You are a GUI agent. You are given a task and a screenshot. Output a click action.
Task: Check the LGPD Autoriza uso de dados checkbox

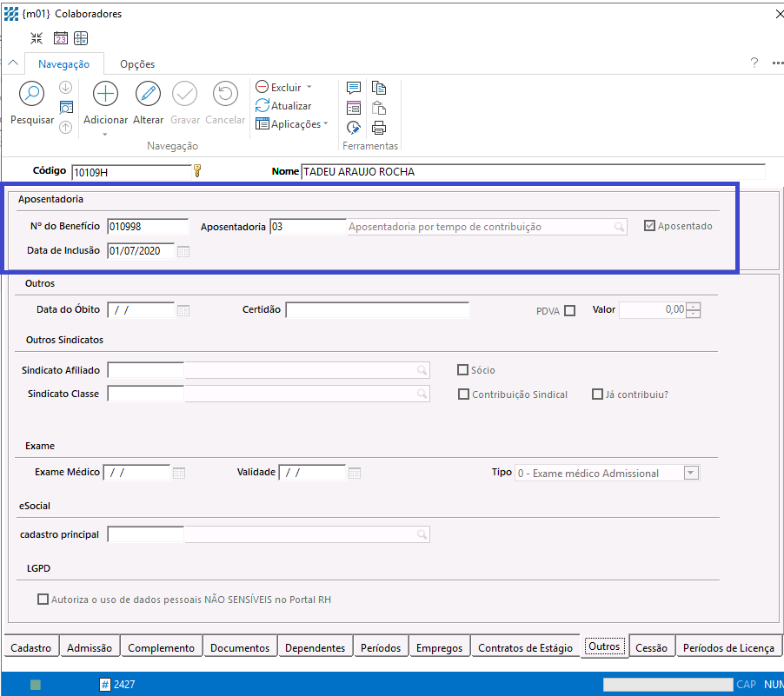click(x=43, y=600)
